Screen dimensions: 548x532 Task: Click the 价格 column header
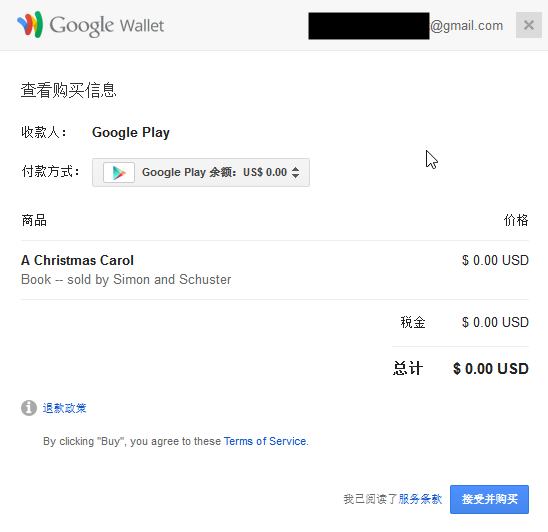pos(516,221)
